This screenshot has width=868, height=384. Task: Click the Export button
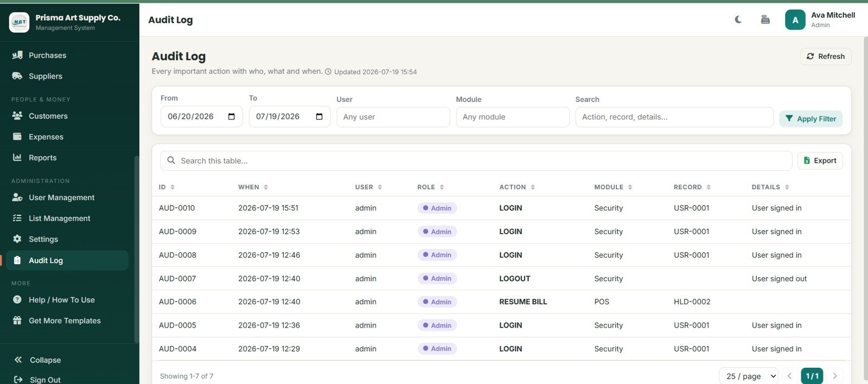pos(820,161)
